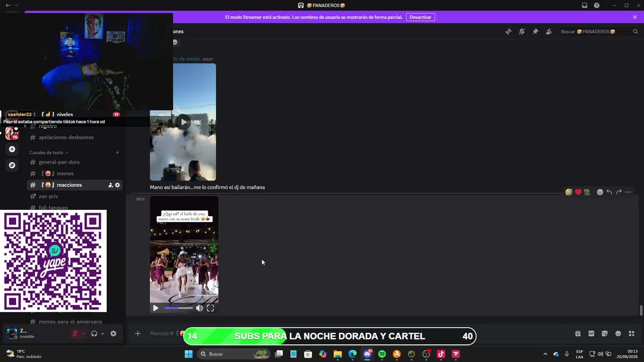Open the sticker picker
644x362 pixels.
(605, 333)
